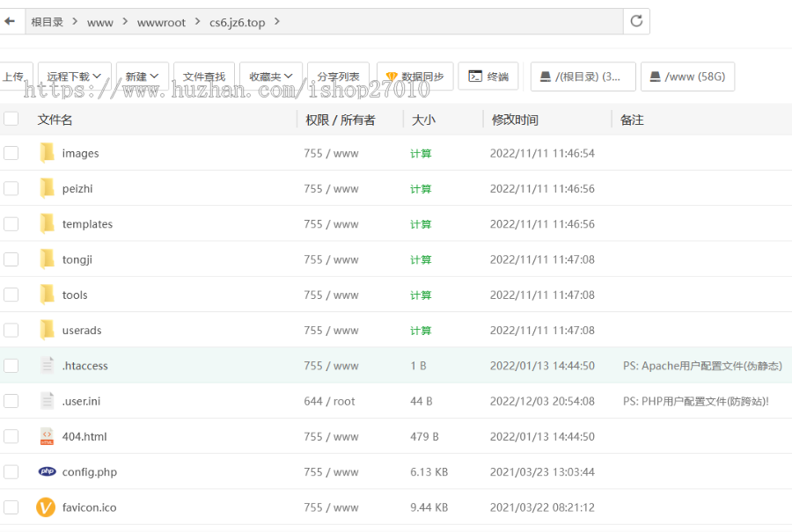Open the tongji folder icon

47,259
